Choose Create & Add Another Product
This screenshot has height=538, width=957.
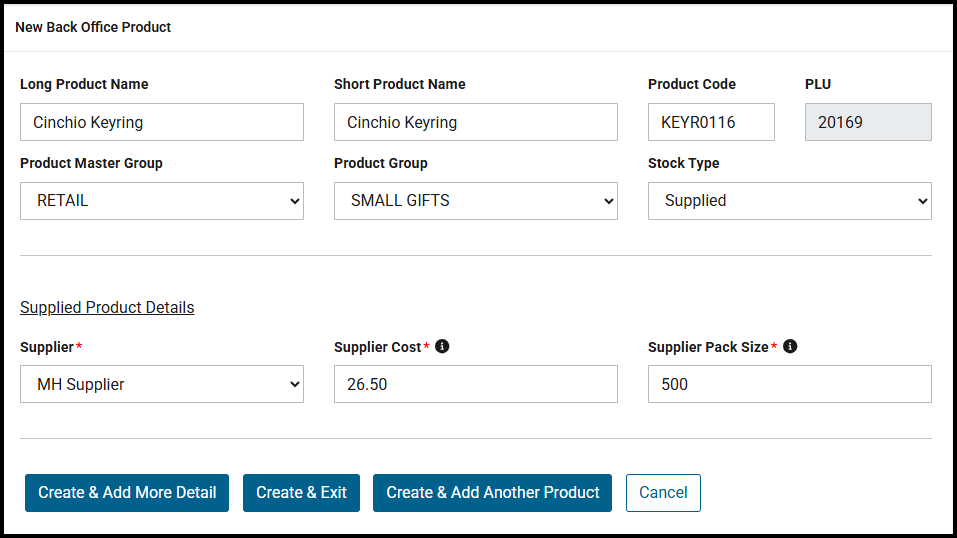(x=492, y=493)
